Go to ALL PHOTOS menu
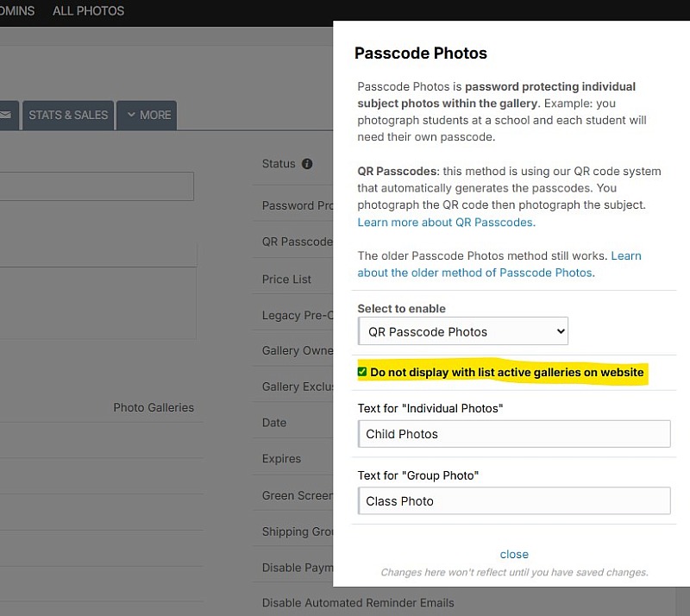The image size is (690, 616). tap(89, 10)
